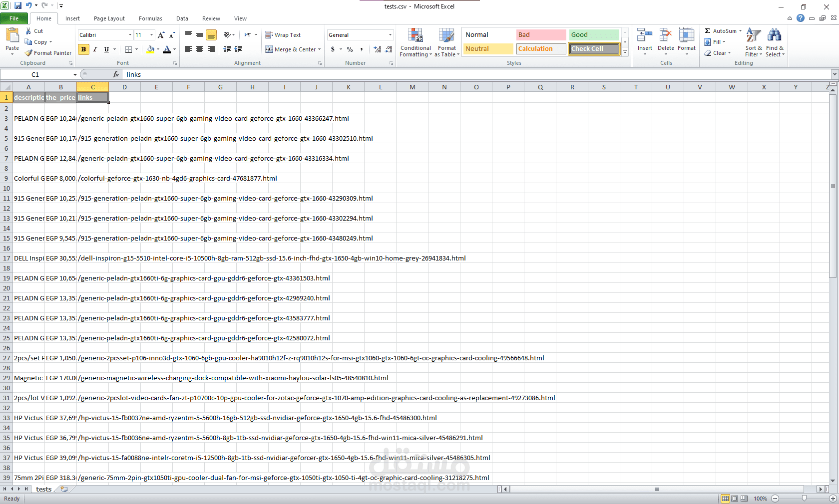Screen dimensions: 839x504
Task: Toggle Underline formatting
Action: [106, 49]
